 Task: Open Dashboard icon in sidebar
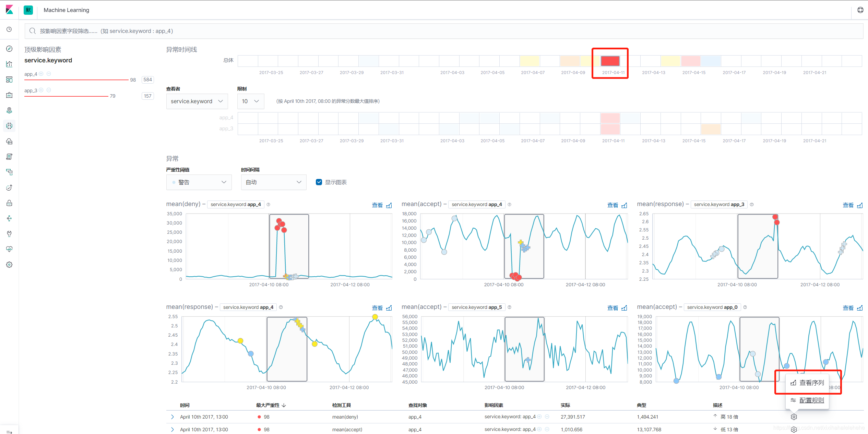(x=9, y=80)
